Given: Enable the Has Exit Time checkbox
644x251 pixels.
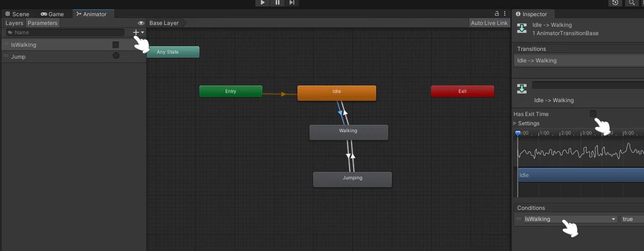Looking at the screenshot, I should (593, 114).
